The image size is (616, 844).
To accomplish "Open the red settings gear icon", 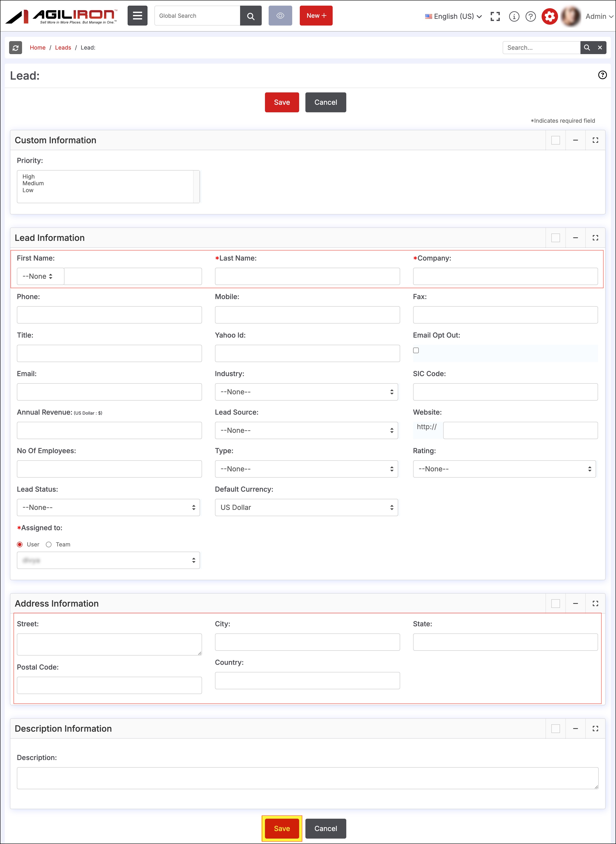I will [549, 16].
